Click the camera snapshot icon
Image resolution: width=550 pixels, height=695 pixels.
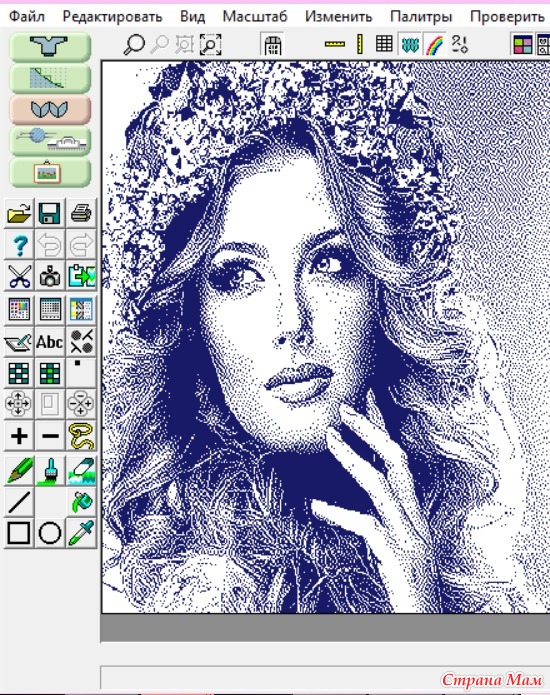(x=50, y=276)
